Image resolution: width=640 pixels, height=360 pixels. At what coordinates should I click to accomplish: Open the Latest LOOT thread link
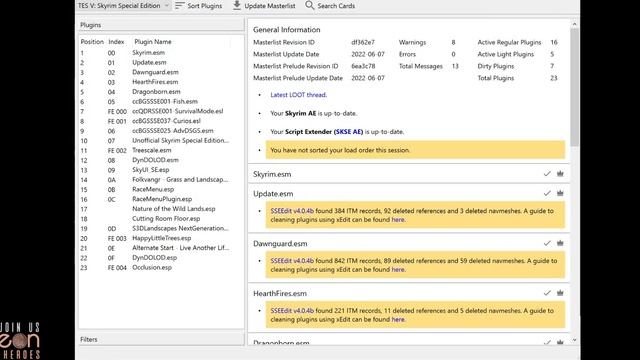[298, 95]
